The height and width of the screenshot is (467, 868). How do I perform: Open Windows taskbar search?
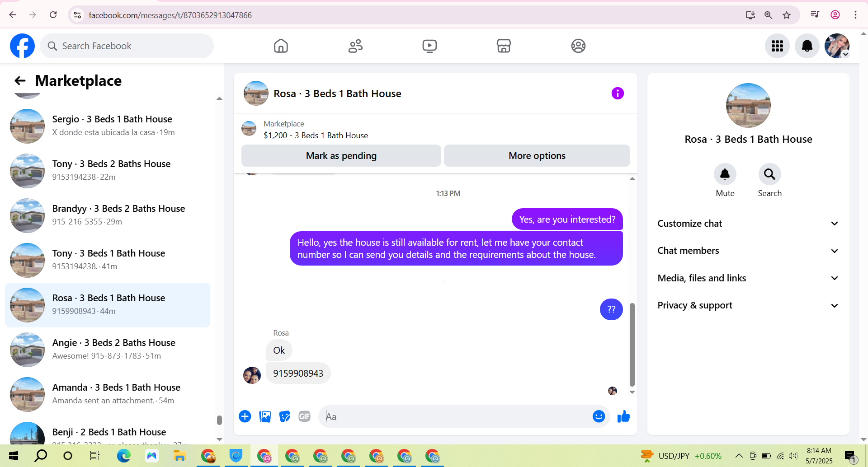(41, 456)
